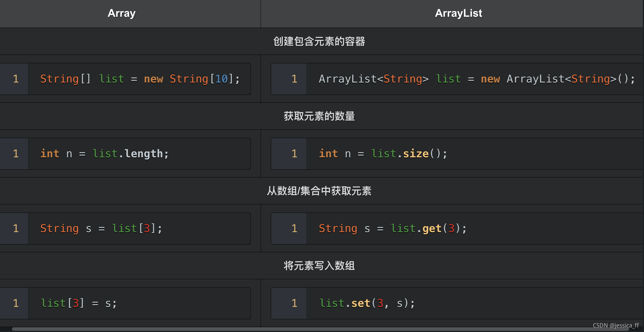This screenshot has width=644, height=332.
Task: Click the "Array" column header
Action: pos(121,13)
